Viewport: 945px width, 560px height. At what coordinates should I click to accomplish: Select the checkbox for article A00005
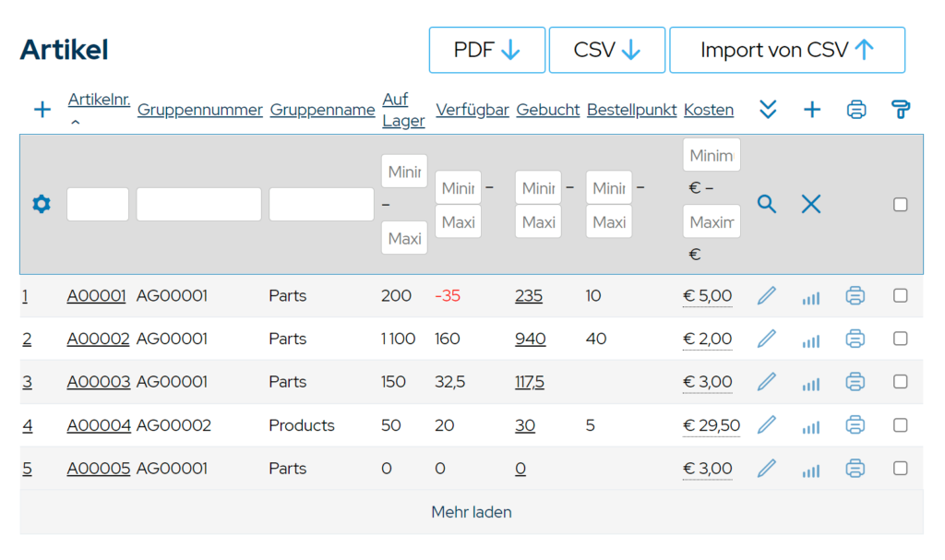point(901,469)
